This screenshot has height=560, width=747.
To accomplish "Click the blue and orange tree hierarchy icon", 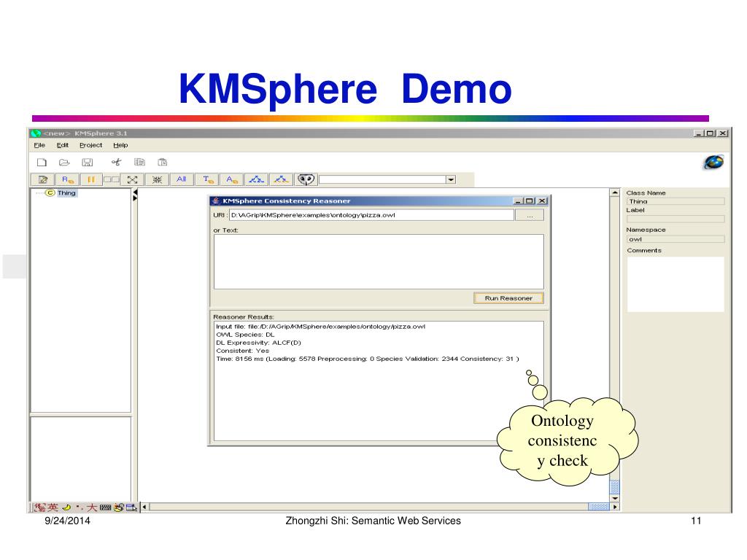I will 281,179.
